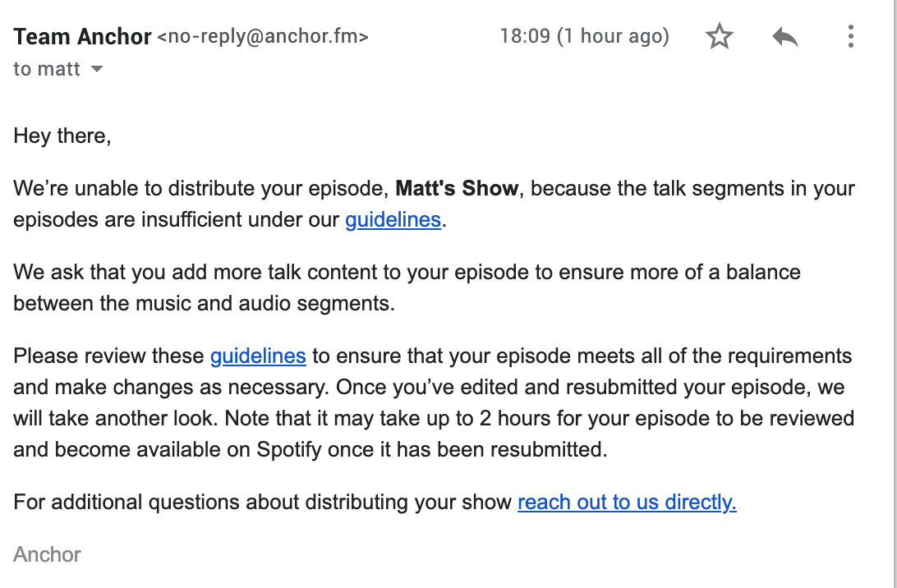Expand recipient details arrow beside "to matt"
This screenshot has height=588, width=897.
(x=97, y=69)
